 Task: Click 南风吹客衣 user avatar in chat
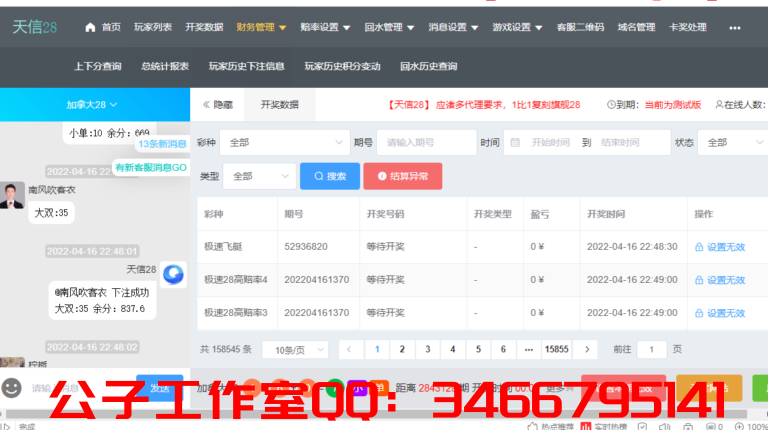12,195
